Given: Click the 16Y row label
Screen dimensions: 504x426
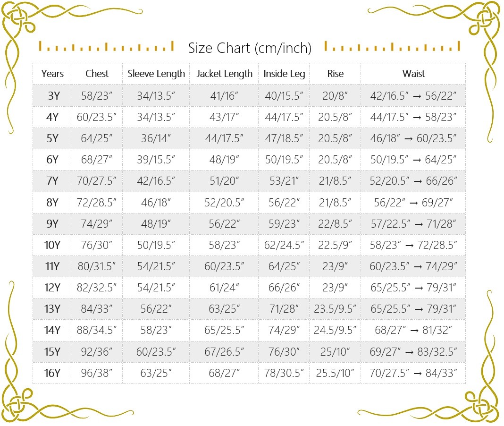Looking at the screenshot, I should pos(52,373).
